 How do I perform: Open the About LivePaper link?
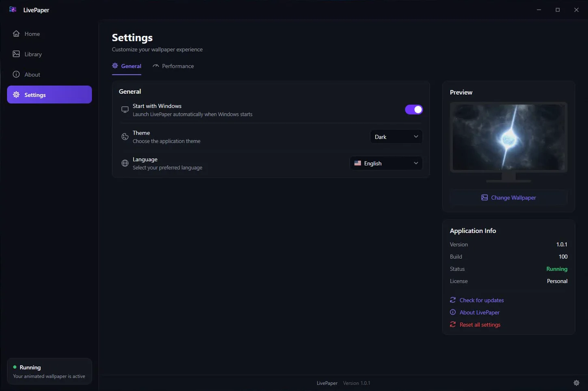click(x=480, y=312)
